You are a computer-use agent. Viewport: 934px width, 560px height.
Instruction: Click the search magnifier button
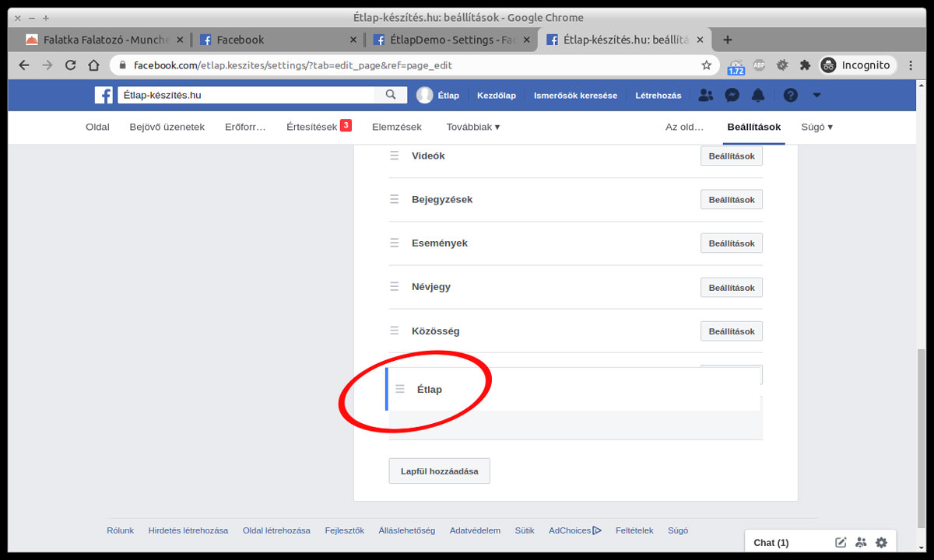(x=391, y=95)
